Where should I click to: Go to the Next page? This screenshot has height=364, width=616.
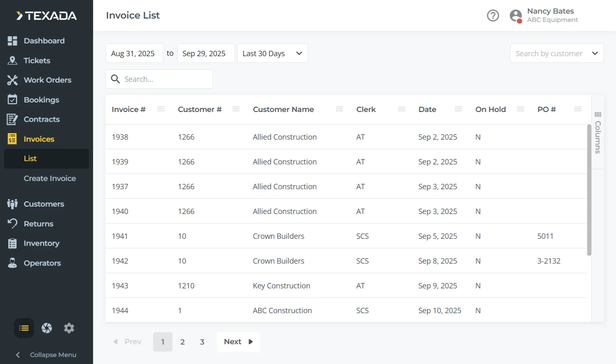tap(238, 342)
